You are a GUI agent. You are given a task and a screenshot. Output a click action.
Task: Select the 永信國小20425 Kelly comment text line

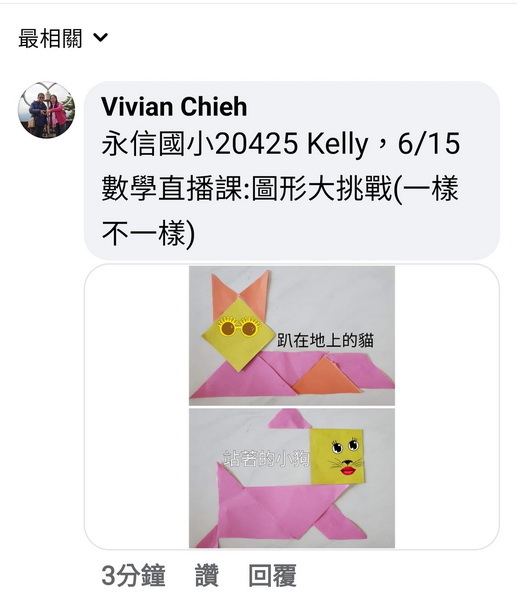click(281, 144)
